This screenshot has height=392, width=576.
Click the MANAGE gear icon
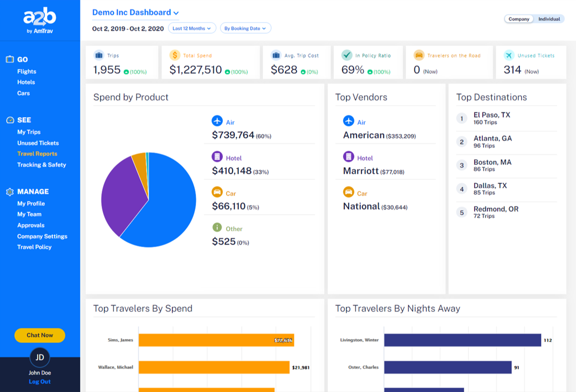(x=9, y=192)
